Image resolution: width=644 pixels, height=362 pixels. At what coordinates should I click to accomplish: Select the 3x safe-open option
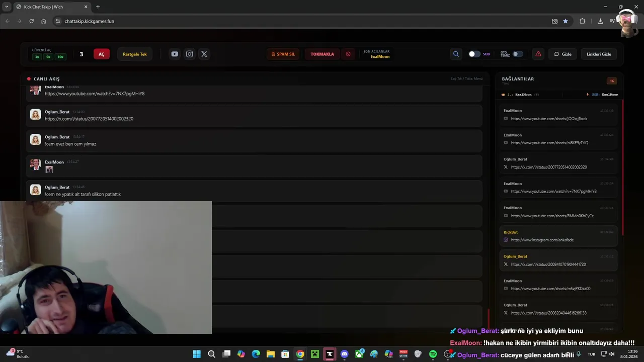37,57
